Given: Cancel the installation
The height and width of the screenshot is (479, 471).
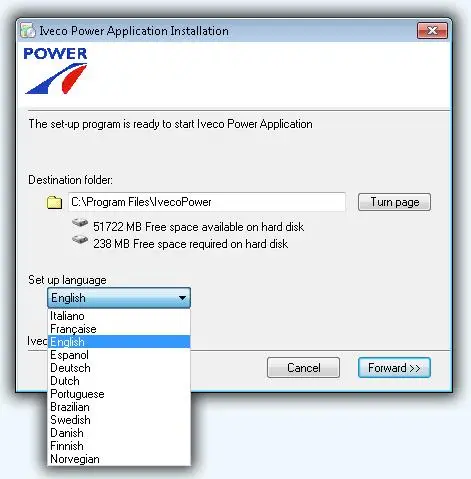Looking at the screenshot, I should point(303,368).
